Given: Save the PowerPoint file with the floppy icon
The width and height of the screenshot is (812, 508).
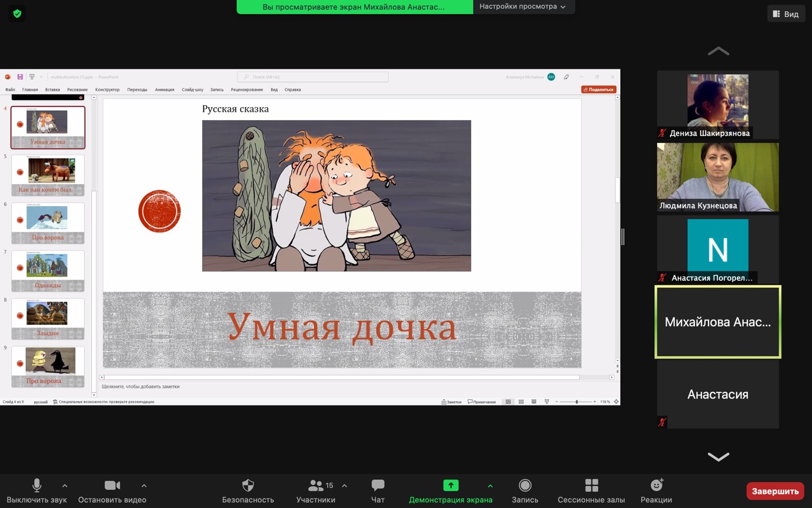Looking at the screenshot, I should pyautogui.click(x=20, y=77).
